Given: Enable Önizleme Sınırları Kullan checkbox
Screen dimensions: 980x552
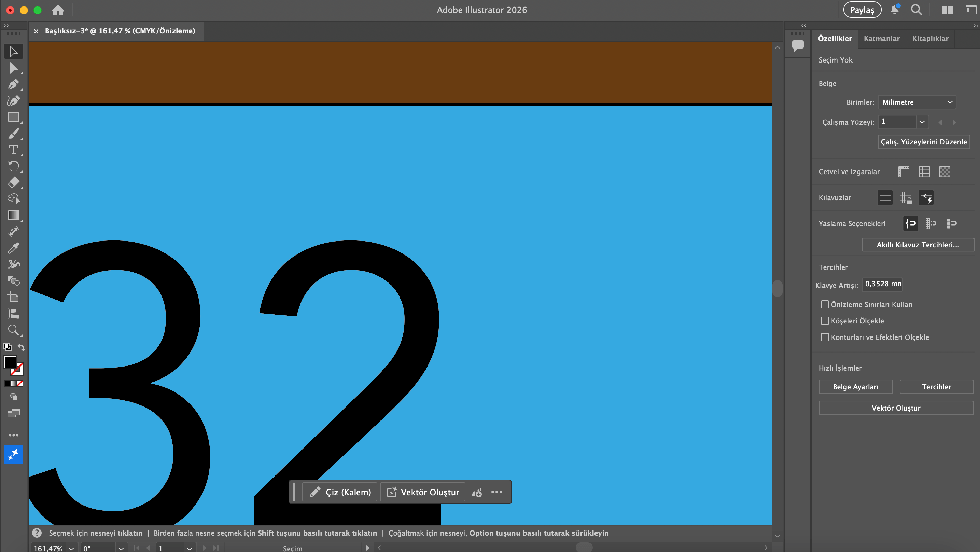Looking at the screenshot, I should (824, 305).
